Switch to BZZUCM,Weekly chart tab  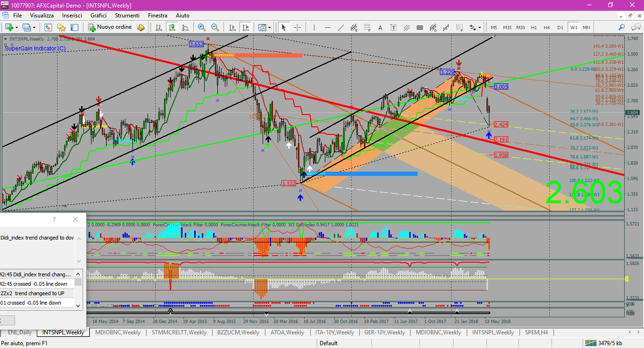click(238, 332)
